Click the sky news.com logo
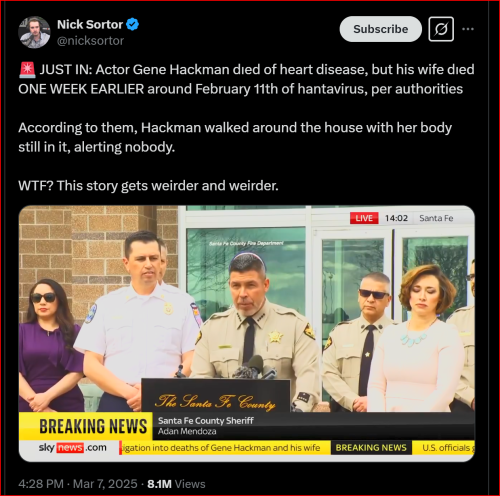The height and width of the screenshot is (496, 500). 72,447
